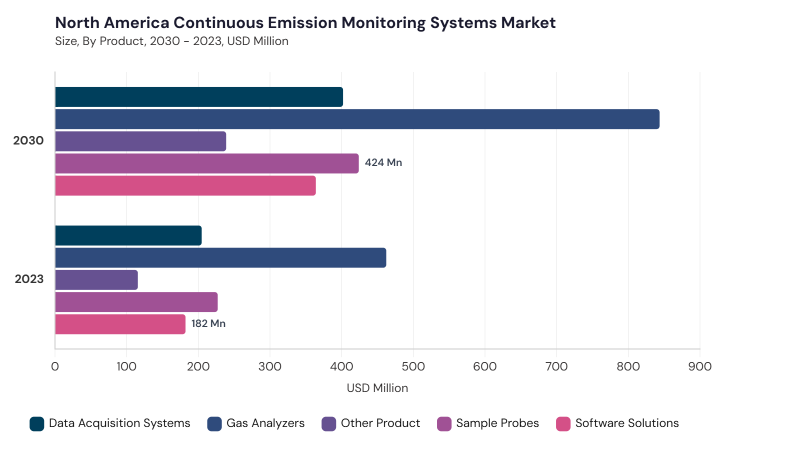Toggle the Gas Analyzers legend label
Screen dimensions: 800x450
[x=265, y=423]
